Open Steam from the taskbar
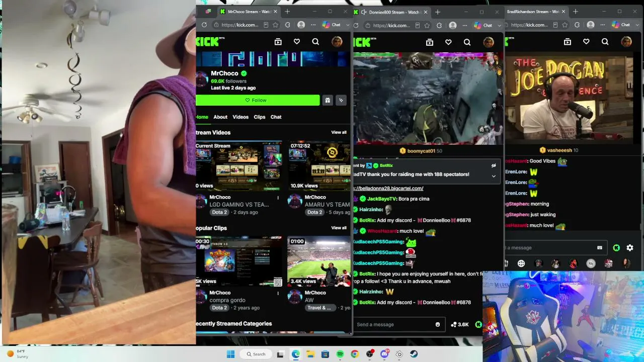 click(414, 354)
